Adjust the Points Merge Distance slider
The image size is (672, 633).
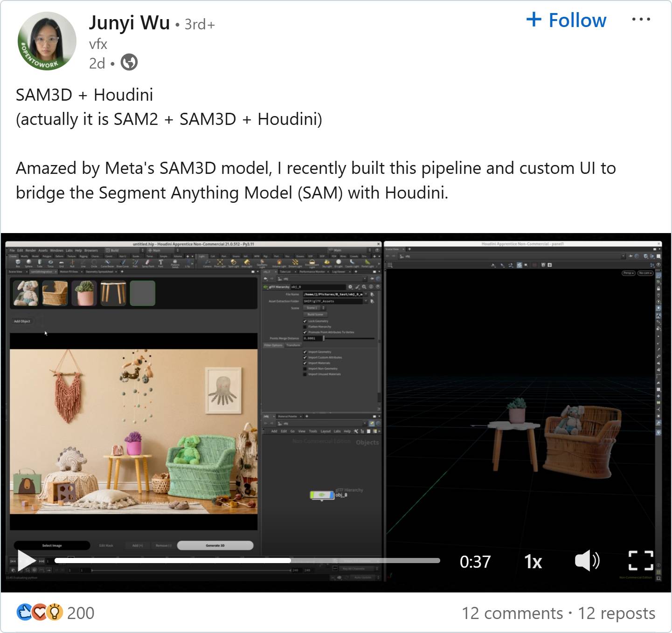click(x=349, y=338)
